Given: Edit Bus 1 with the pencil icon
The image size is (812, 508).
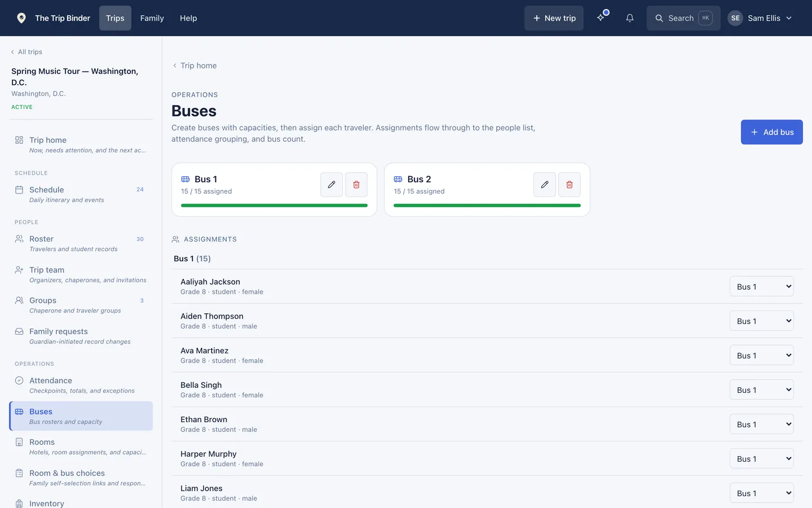Looking at the screenshot, I should (x=332, y=185).
